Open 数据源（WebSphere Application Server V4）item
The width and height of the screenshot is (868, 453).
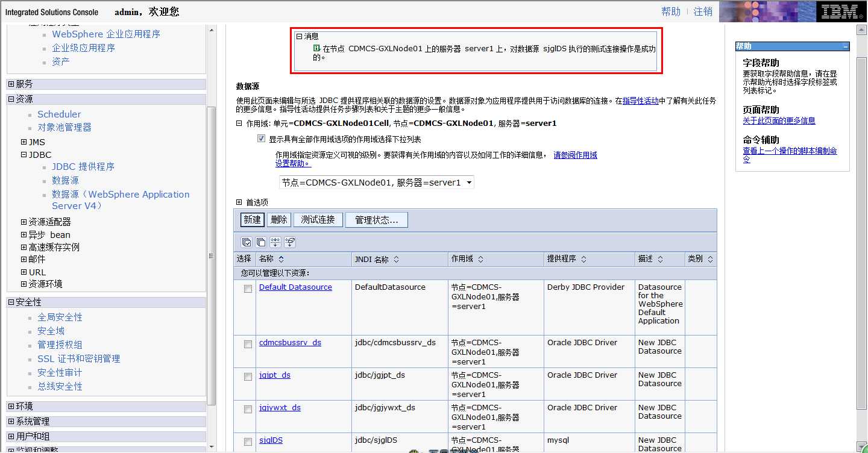coord(121,200)
